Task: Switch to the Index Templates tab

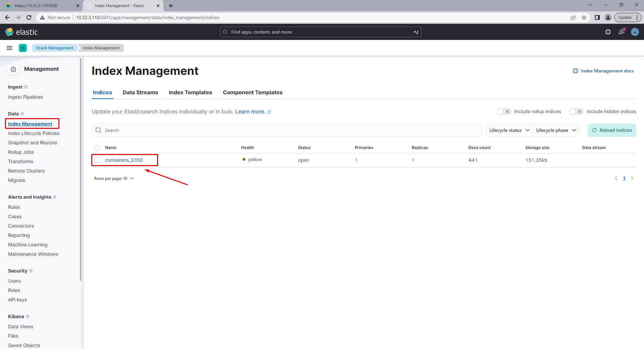Action: [190, 93]
